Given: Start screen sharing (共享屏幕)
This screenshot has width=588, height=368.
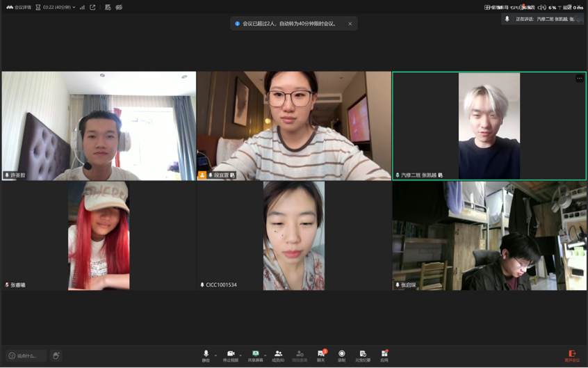Looking at the screenshot, I should (255, 356).
